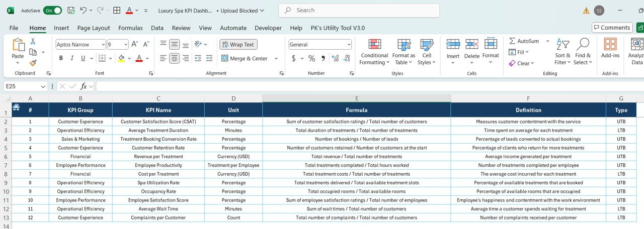Click the quick access font color A
The height and width of the screenshot is (229, 644).
point(129,10)
